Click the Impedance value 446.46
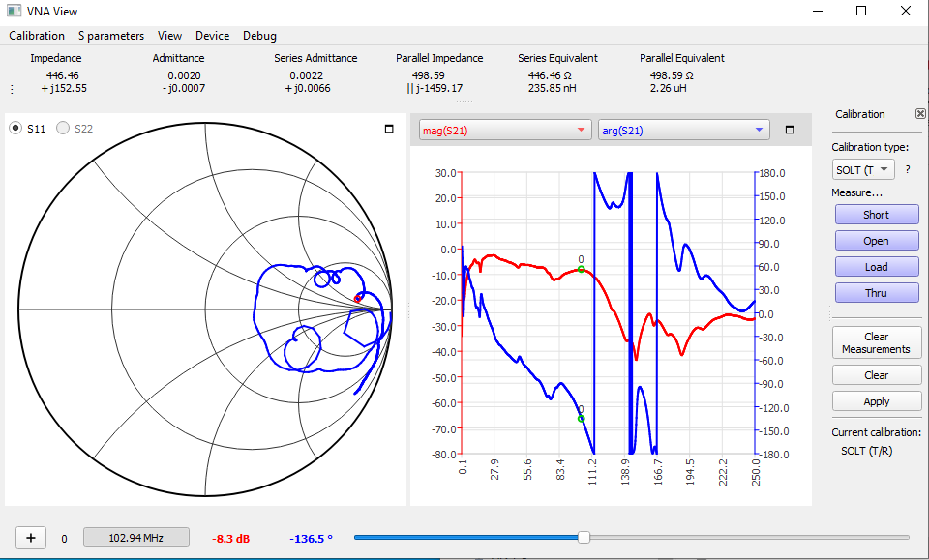 click(62, 75)
